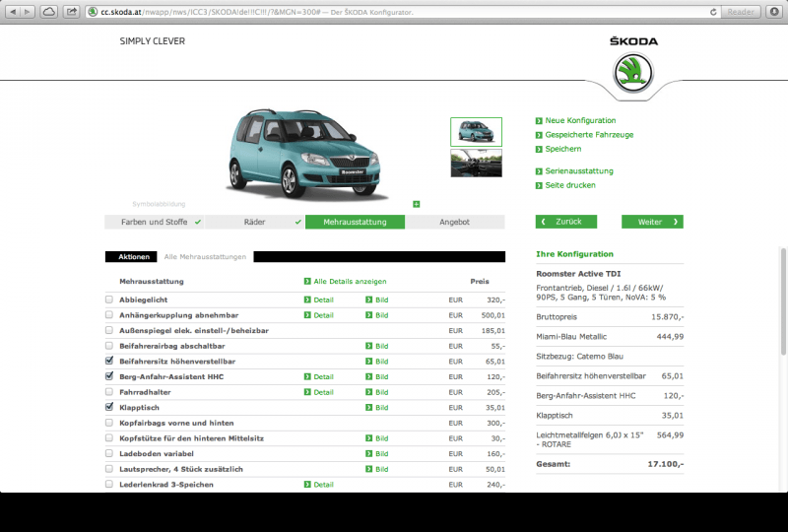The width and height of the screenshot is (788, 532).
Task: Switch to Alle Mehrausstattungen tab
Action: 205,257
